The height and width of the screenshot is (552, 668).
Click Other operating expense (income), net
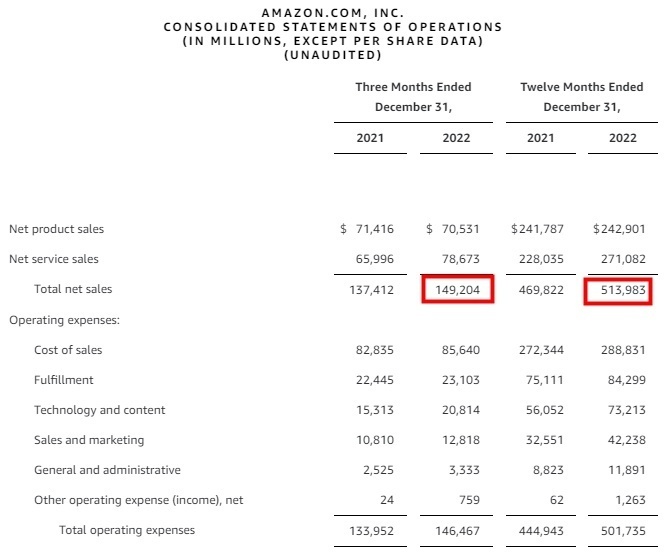[x=138, y=500]
